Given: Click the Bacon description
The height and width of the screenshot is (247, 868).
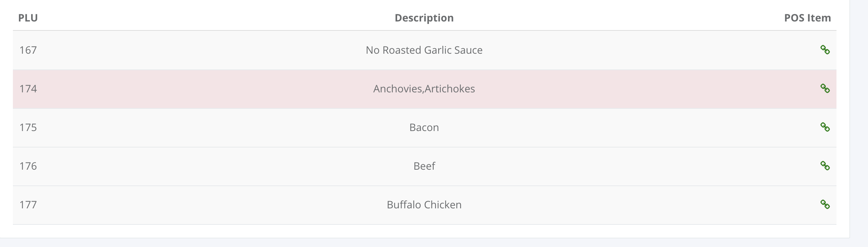Looking at the screenshot, I should (x=424, y=127).
